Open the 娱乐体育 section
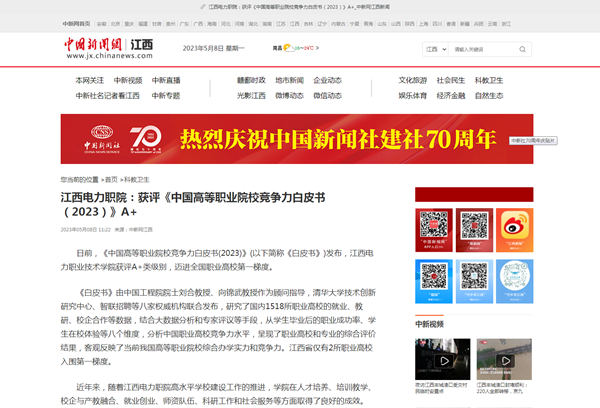Screen dimensions: 600x408 (412, 96)
